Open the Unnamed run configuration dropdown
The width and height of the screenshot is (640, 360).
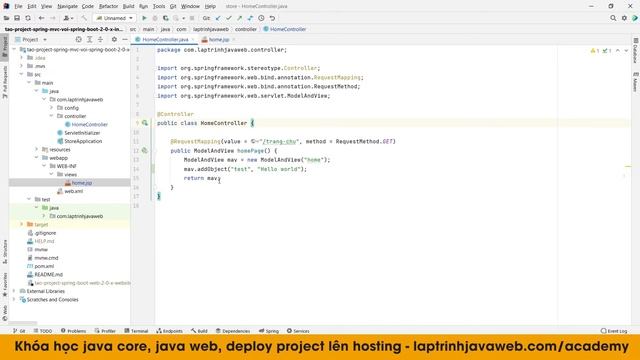(114, 18)
